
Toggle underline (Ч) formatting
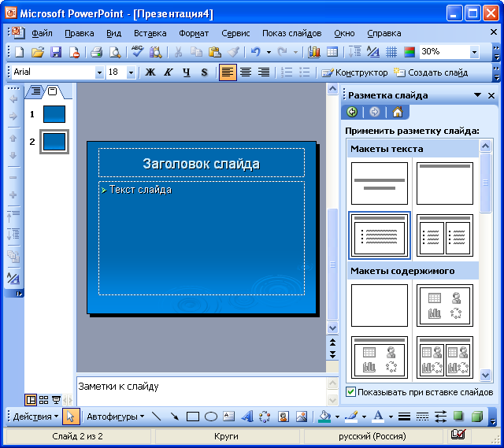click(187, 72)
